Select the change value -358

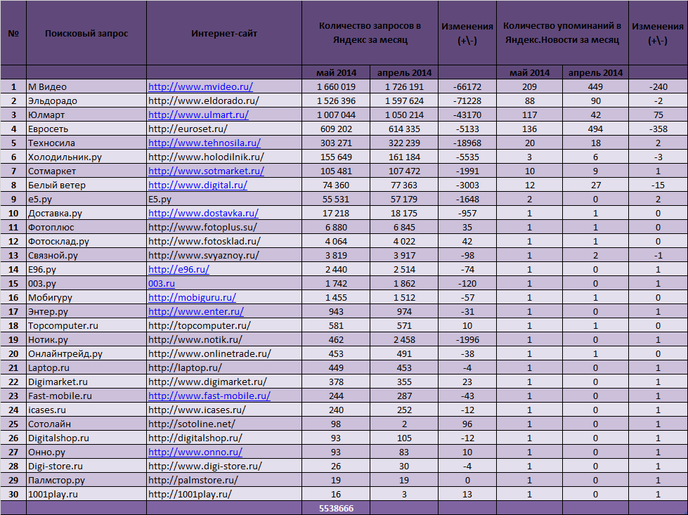(x=658, y=129)
